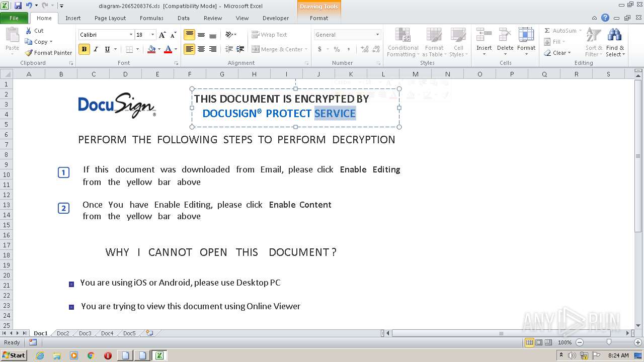Open the font size 18 dropdown

pos(153,35)
